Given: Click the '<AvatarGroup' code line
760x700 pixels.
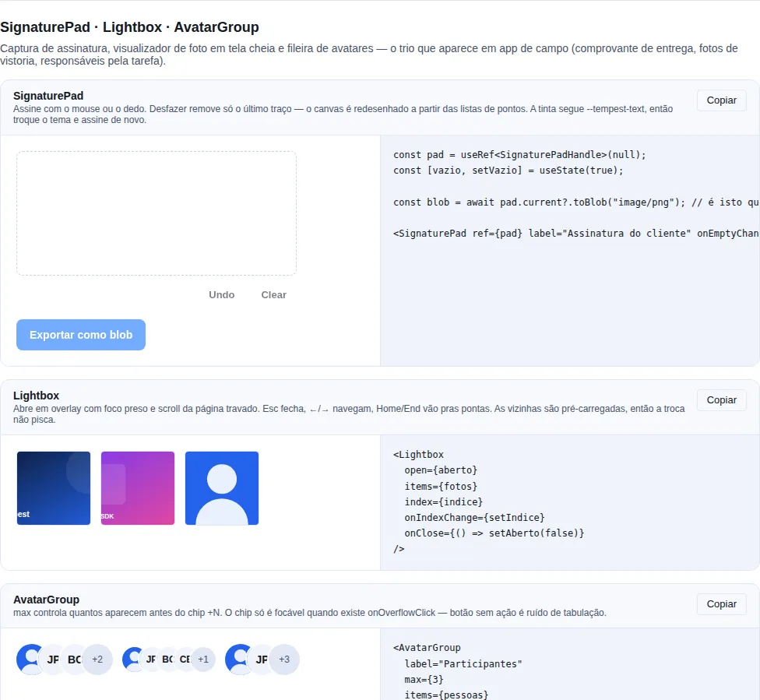Looking at the screenshot, I should (427, 648).
